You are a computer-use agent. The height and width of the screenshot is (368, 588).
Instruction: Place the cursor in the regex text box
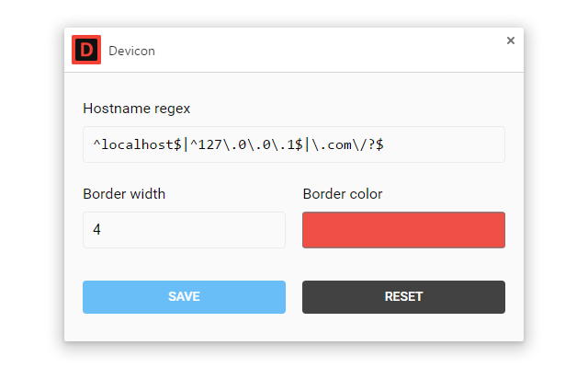(294, 144)
